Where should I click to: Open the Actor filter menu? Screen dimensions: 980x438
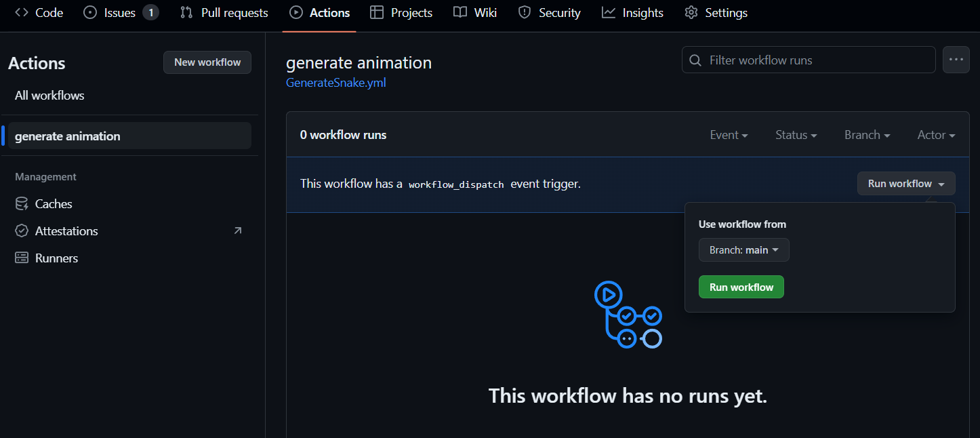tap(935, 135)
